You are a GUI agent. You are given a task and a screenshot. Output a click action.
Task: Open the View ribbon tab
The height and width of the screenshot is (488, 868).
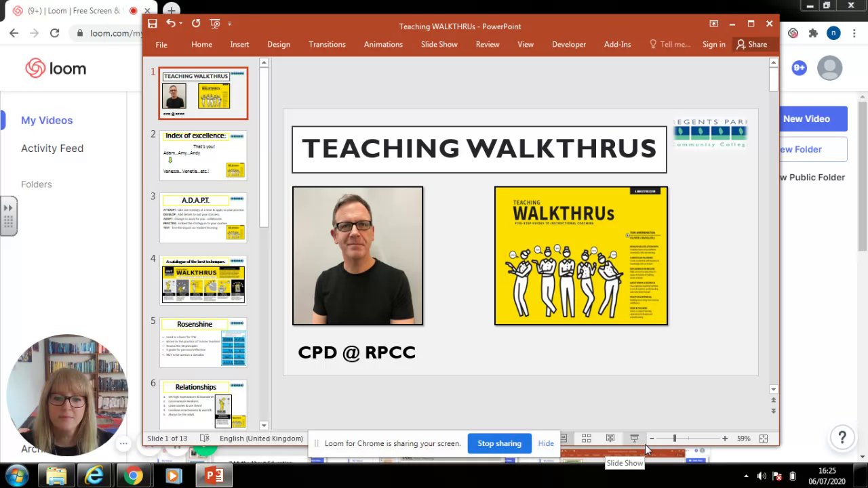click(x=526, y=44)
